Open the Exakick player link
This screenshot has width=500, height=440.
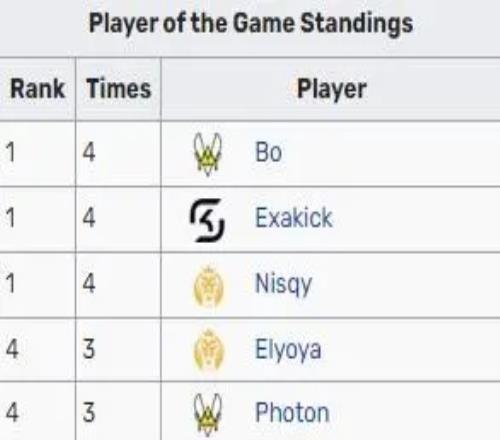click(294, 218)
